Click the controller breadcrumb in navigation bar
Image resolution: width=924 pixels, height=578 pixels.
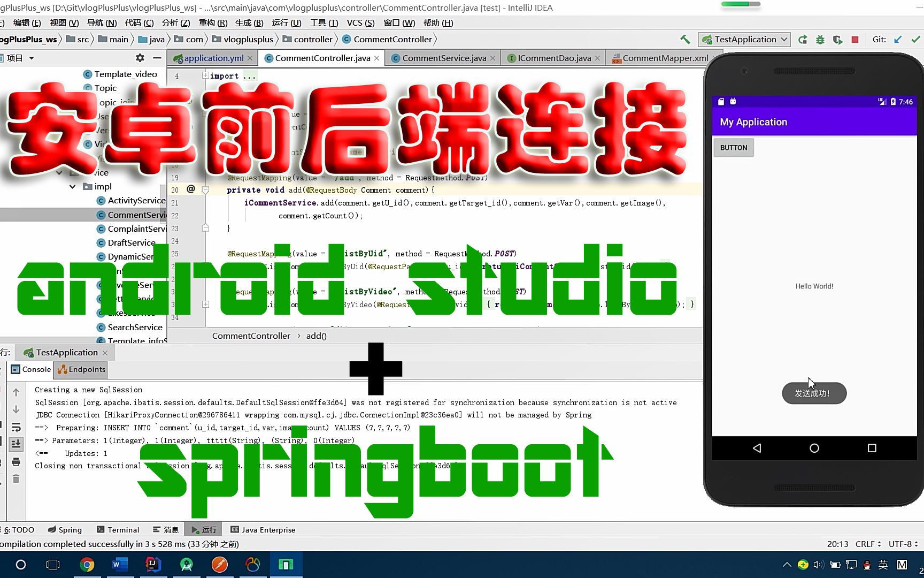point(308,40)
